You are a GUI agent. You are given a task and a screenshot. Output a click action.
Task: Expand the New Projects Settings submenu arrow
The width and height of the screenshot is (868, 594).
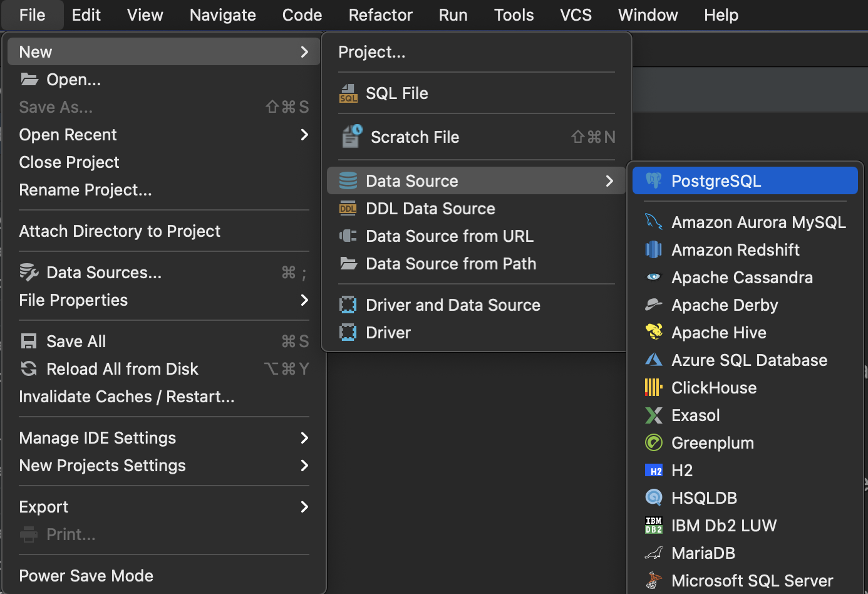304,465
